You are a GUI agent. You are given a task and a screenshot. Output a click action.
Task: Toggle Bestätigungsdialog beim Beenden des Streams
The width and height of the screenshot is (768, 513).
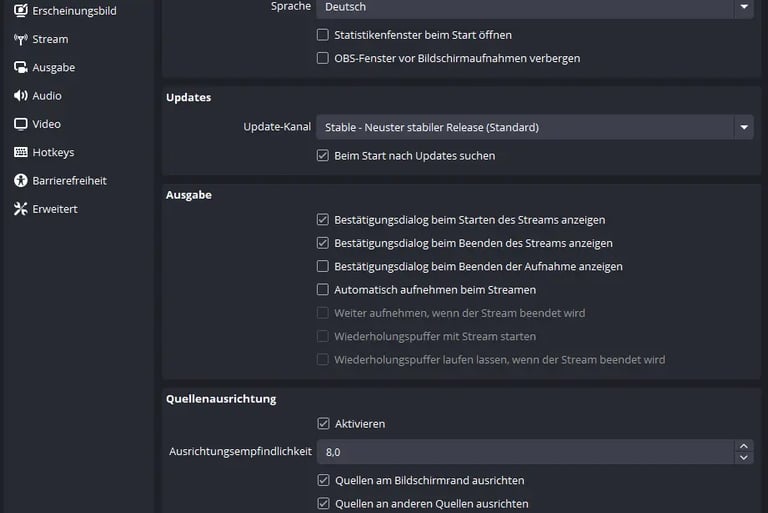click(x=322, y=243)
